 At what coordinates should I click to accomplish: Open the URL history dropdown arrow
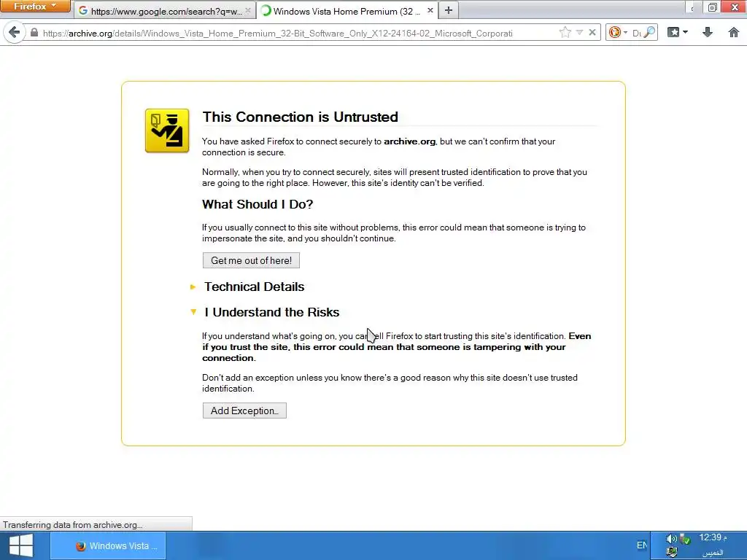click(x=579, y=32)
